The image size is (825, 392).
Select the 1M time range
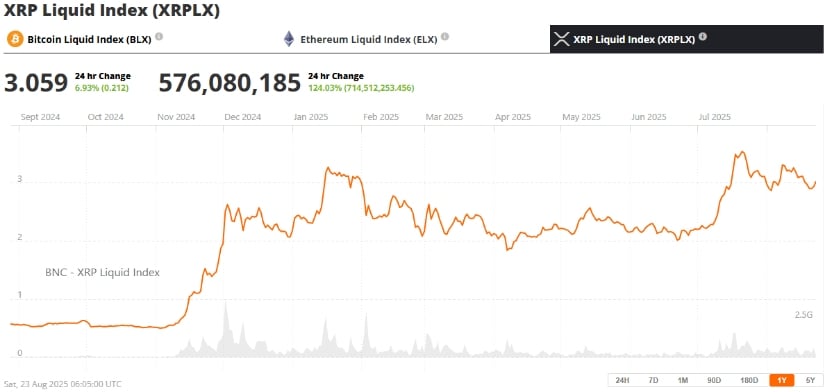(683, 380)
